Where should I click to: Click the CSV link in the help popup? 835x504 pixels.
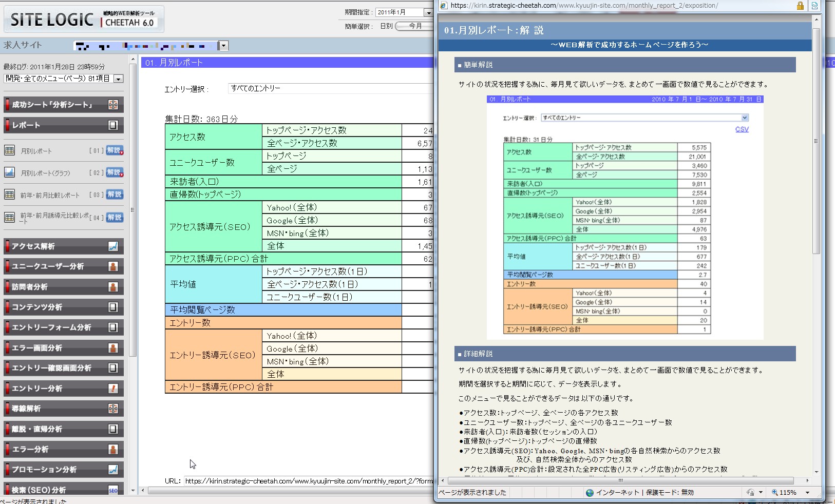tap(742, 129)
